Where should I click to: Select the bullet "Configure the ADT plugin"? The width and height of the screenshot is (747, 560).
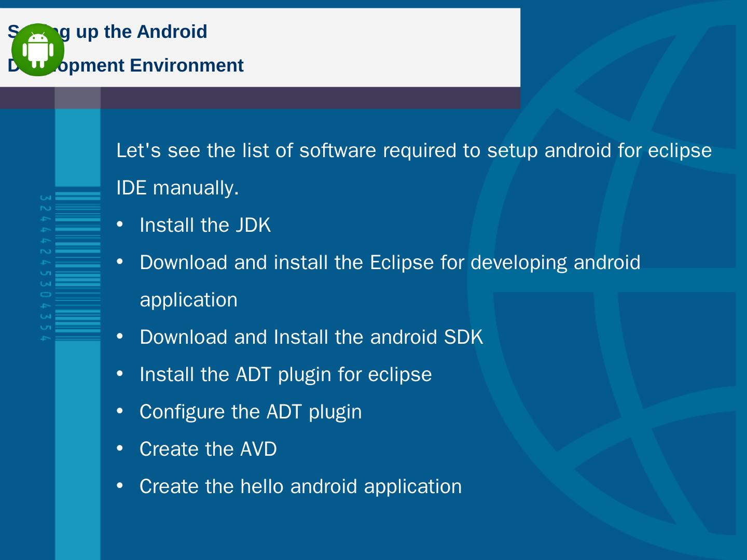[x=251, y=412]
